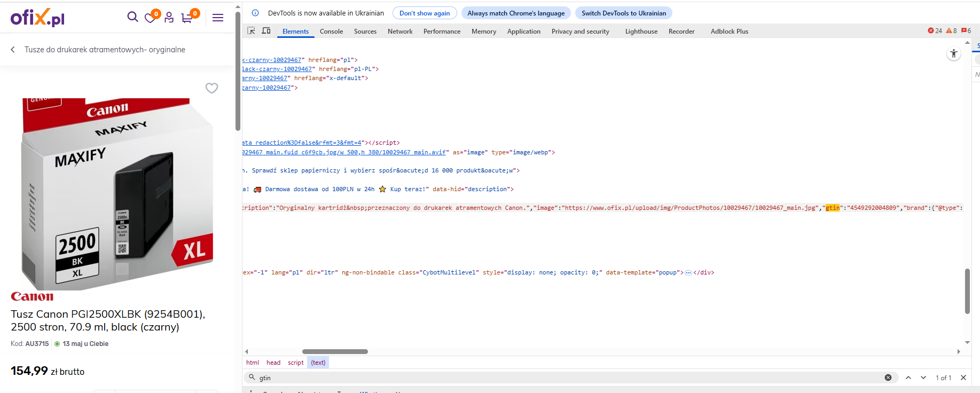This screenshot has width=980, height=393.
Task: Open the user account icon
Action: pyautogui.click(x=169, y=18)
